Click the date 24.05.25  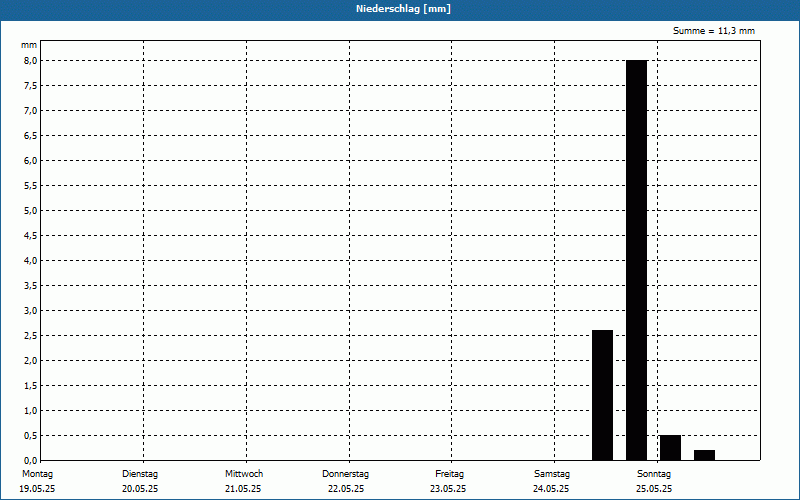(x=551, y=489)
